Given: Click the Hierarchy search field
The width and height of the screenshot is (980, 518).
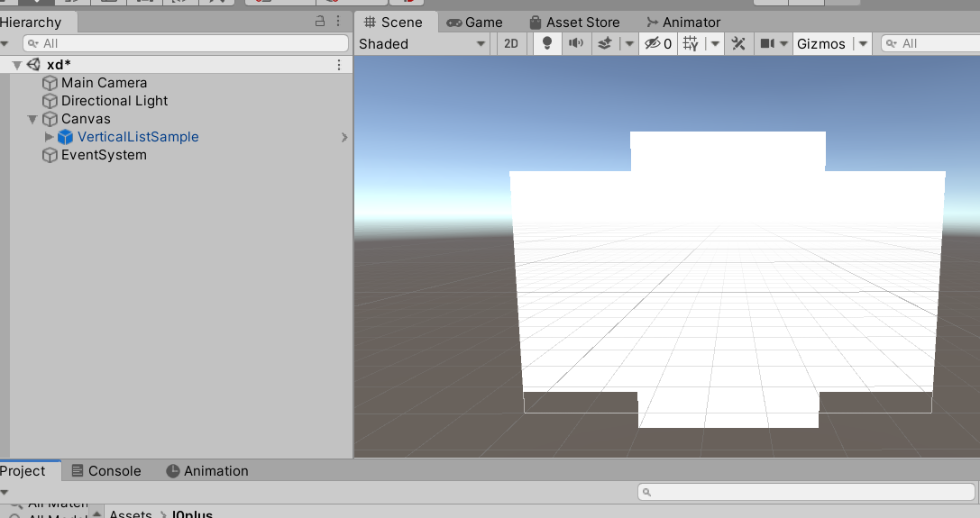Looking at the screenshot, I should tap(186, 43).
